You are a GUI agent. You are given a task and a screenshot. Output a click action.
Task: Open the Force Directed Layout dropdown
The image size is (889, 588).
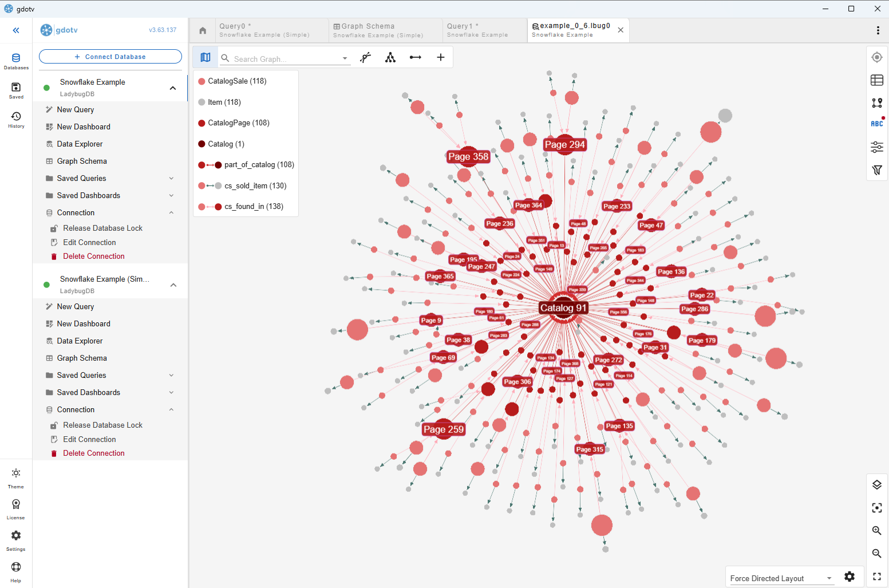[x=781, y=578]
